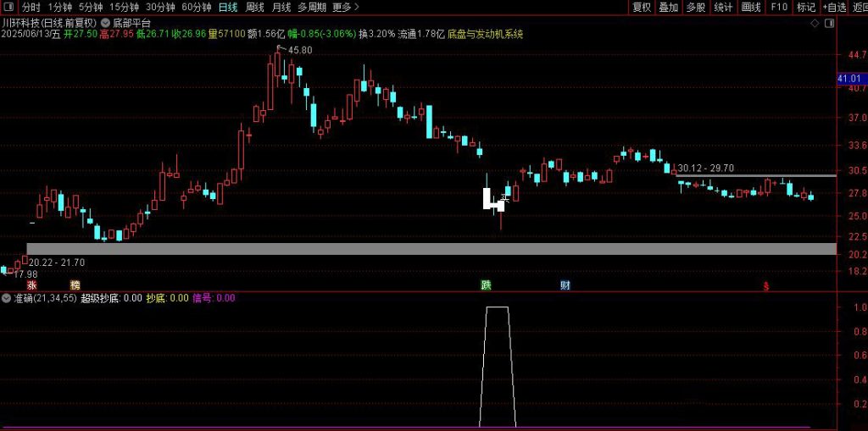Open the 更多 periods dropdown
This screenshot has height=431, width=868.
342,8
